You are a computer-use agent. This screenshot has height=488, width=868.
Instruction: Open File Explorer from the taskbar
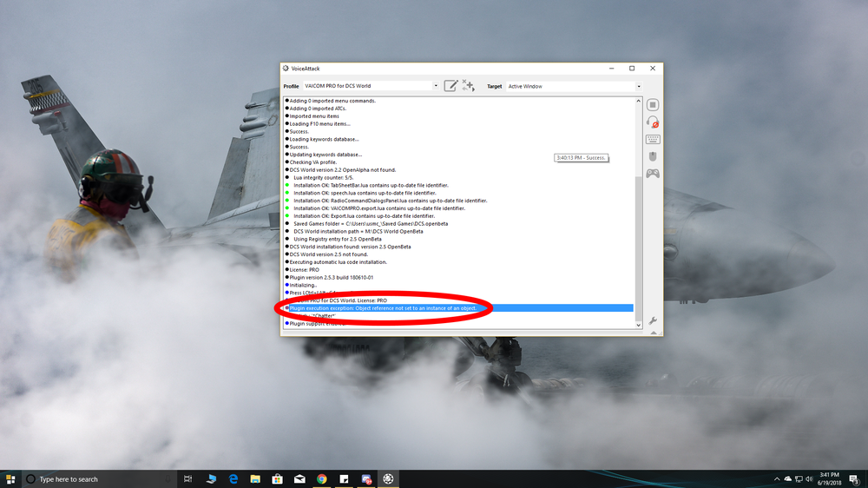(255, 478)
